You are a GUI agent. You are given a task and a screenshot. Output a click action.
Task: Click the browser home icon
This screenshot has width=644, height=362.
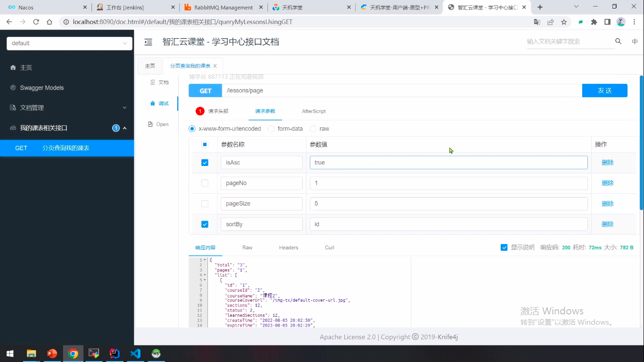pos(49,22)
